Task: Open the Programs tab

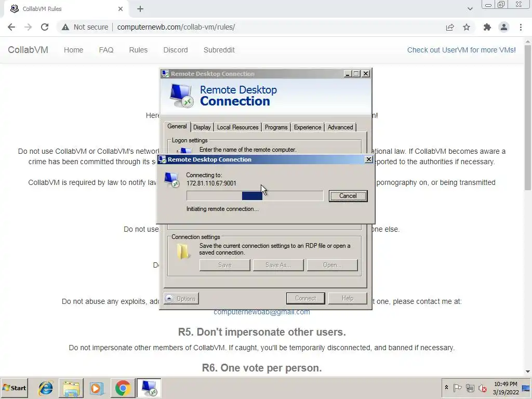Action: (x=276, y=127)
